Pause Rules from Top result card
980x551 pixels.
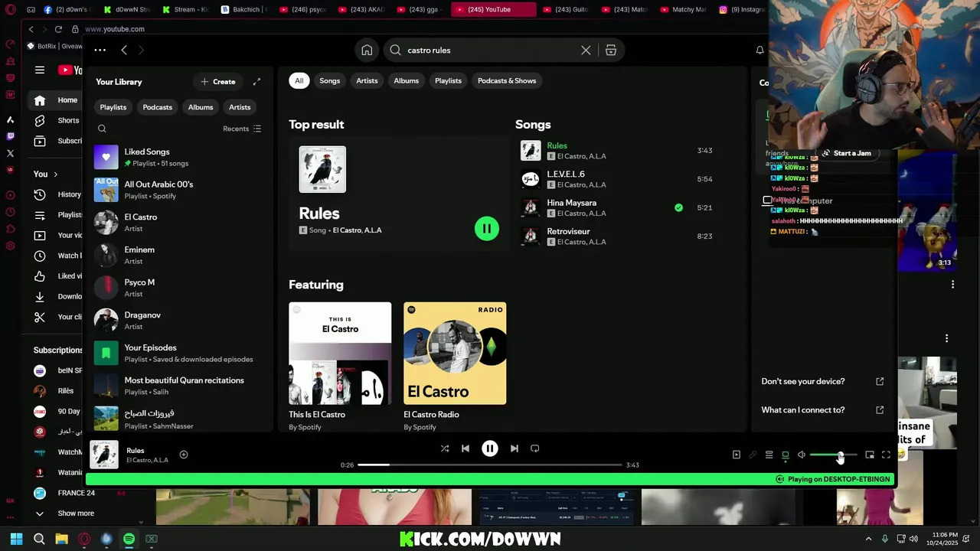[486, 228]
